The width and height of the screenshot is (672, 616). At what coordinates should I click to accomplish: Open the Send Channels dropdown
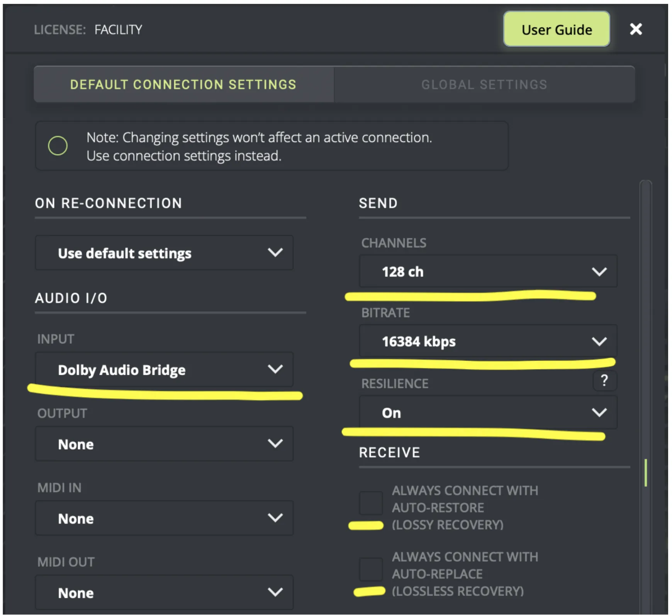pos(488,271)
